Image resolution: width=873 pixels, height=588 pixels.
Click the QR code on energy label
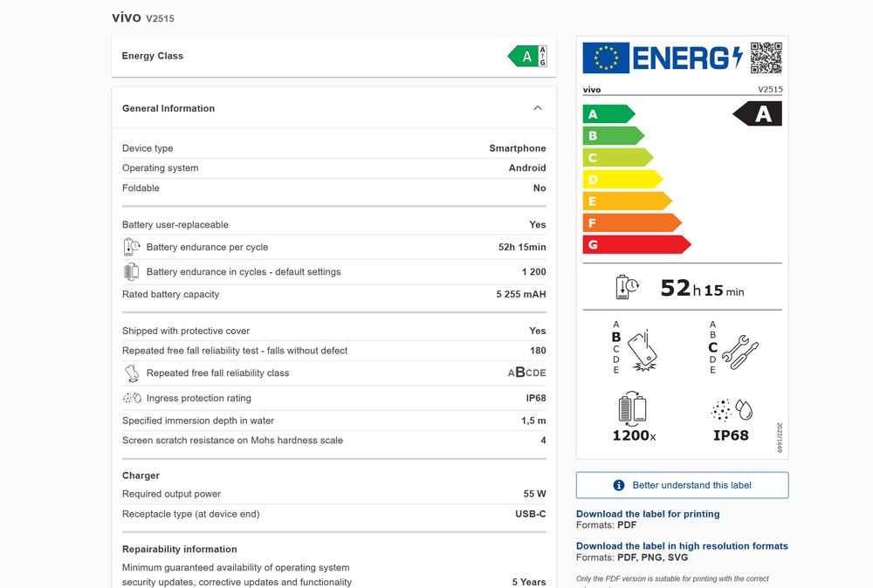766,58
